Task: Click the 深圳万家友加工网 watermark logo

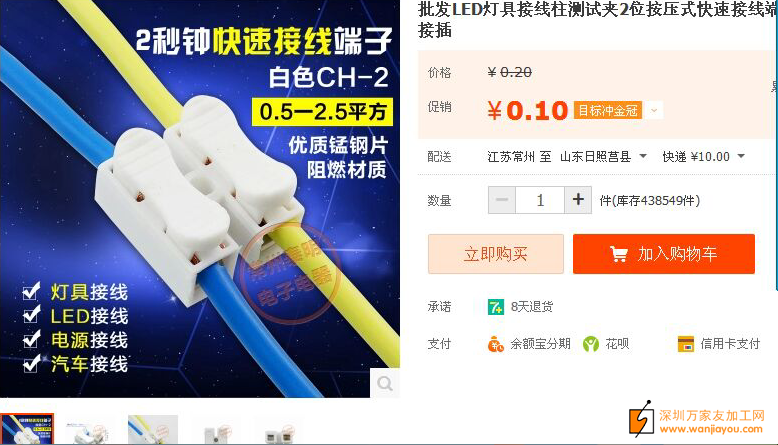Action: (x=697, y=421)
